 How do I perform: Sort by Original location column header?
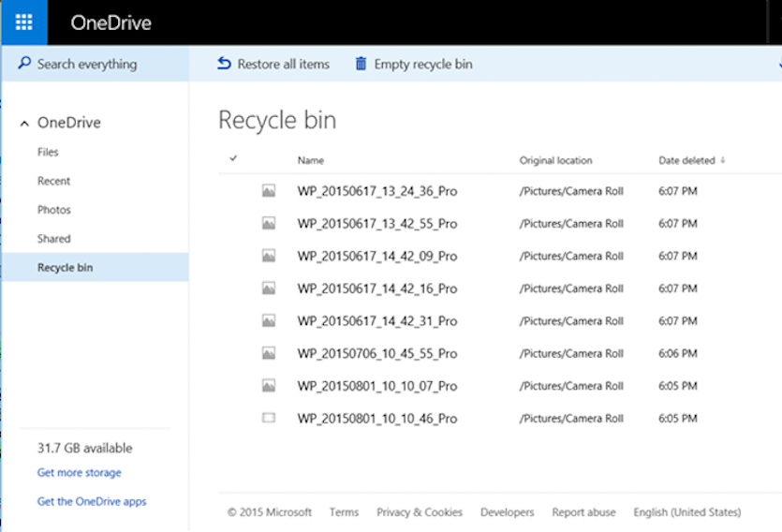[555, 160]
